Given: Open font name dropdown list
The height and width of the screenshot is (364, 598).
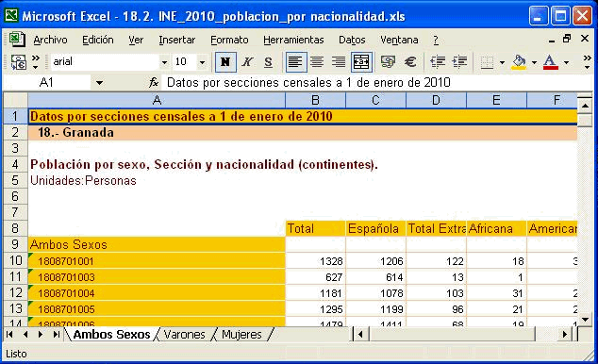Looking at the screenshot, I should point(164,62).
